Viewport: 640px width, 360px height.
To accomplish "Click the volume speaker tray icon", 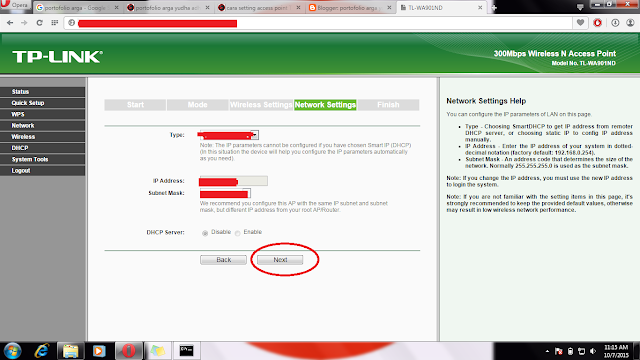I will click(593, 351).
